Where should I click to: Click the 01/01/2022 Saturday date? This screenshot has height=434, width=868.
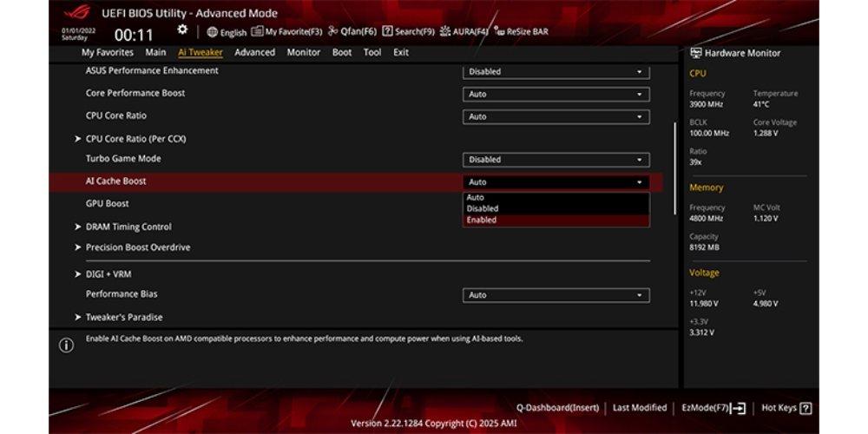(x=78, y=35)
